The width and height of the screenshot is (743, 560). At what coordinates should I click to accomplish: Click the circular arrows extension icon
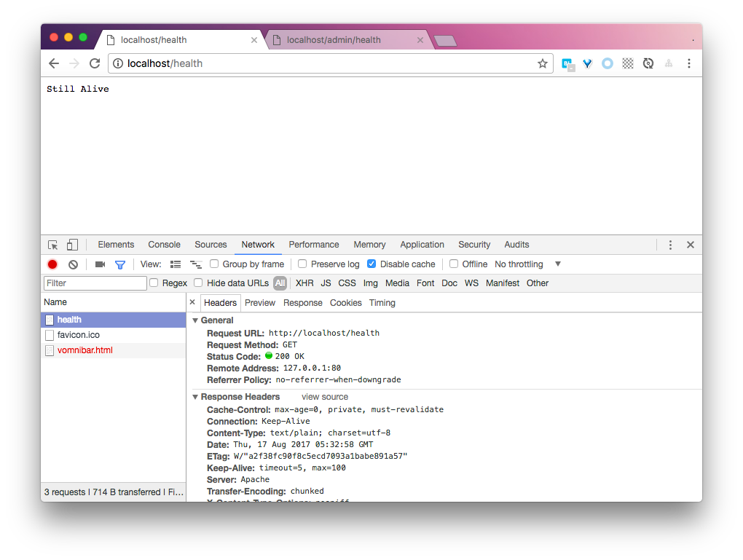(x=648, y=63)
